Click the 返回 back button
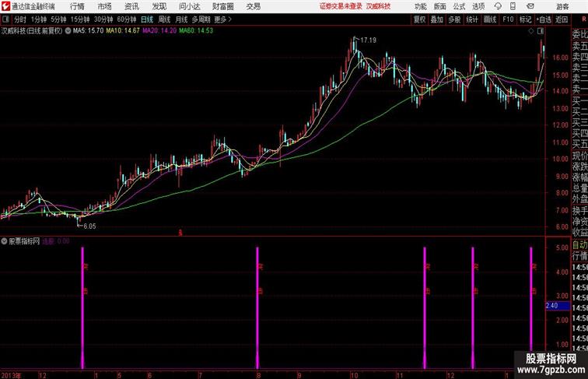This screenshot has height=379, width=588. coord(562,19)
